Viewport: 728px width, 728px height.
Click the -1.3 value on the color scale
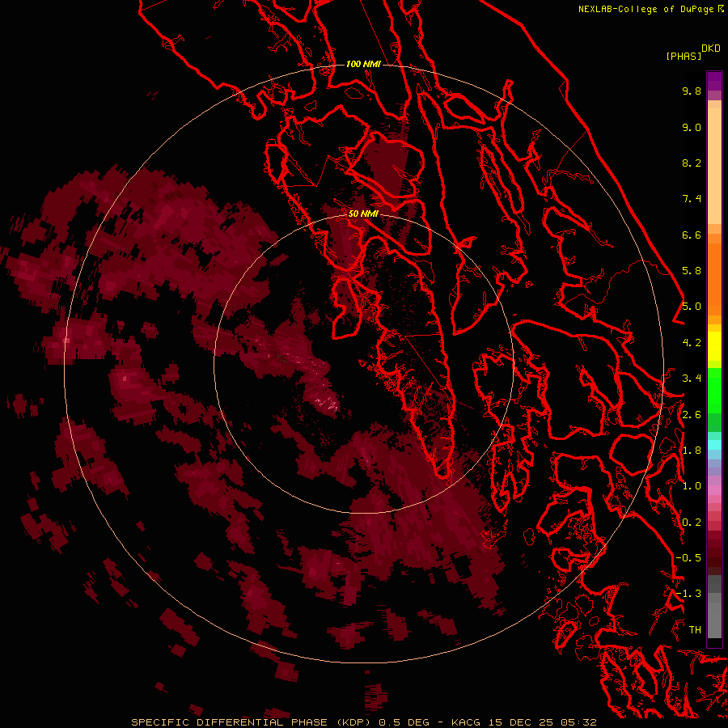(688, 594)
